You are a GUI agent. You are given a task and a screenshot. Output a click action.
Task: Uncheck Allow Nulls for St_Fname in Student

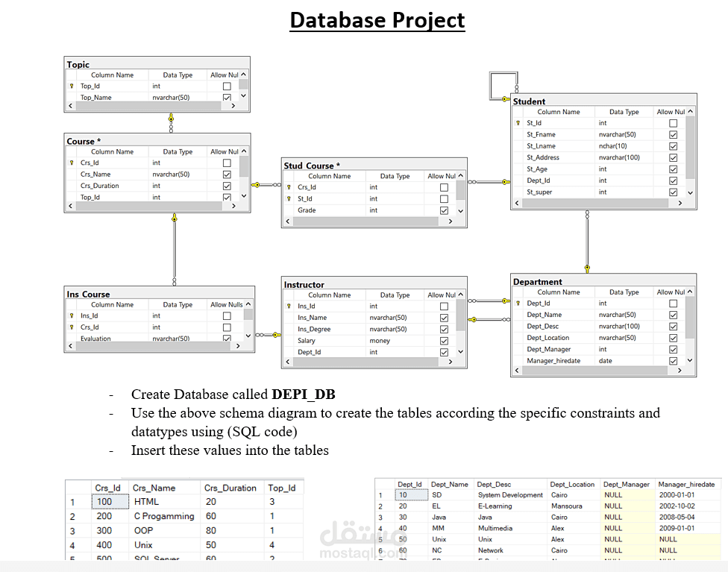click(x=674, y=134)
